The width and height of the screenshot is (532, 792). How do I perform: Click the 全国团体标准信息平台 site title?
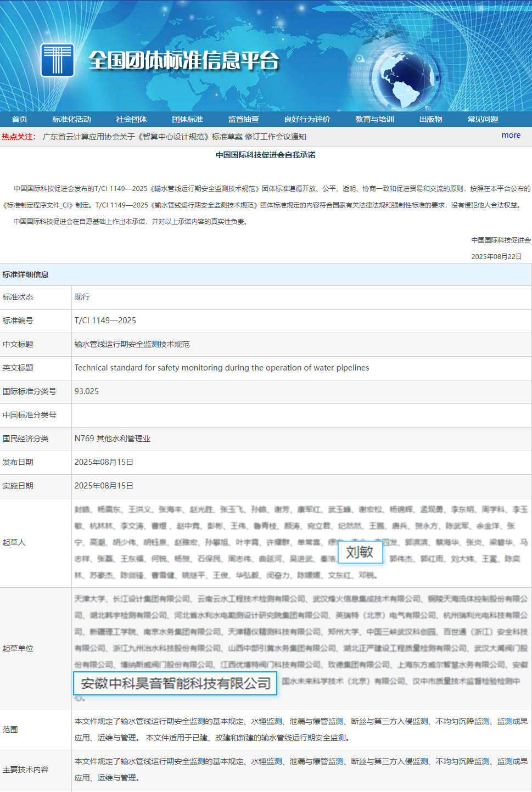[184, 60]
